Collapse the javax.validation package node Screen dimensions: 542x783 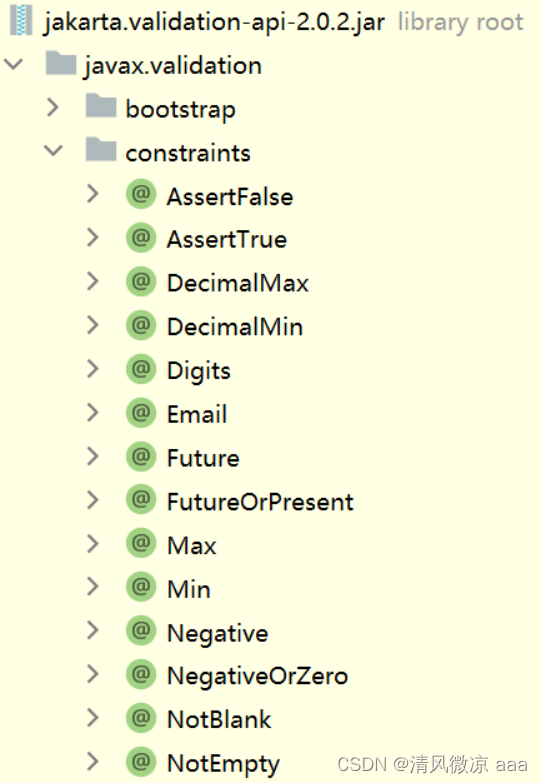[13, 64]
